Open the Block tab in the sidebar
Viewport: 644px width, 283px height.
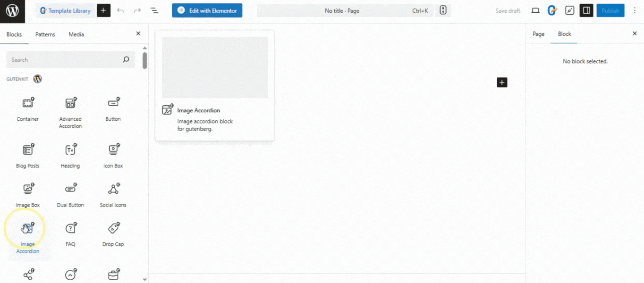pyautogui.click(x=564, y=34)
